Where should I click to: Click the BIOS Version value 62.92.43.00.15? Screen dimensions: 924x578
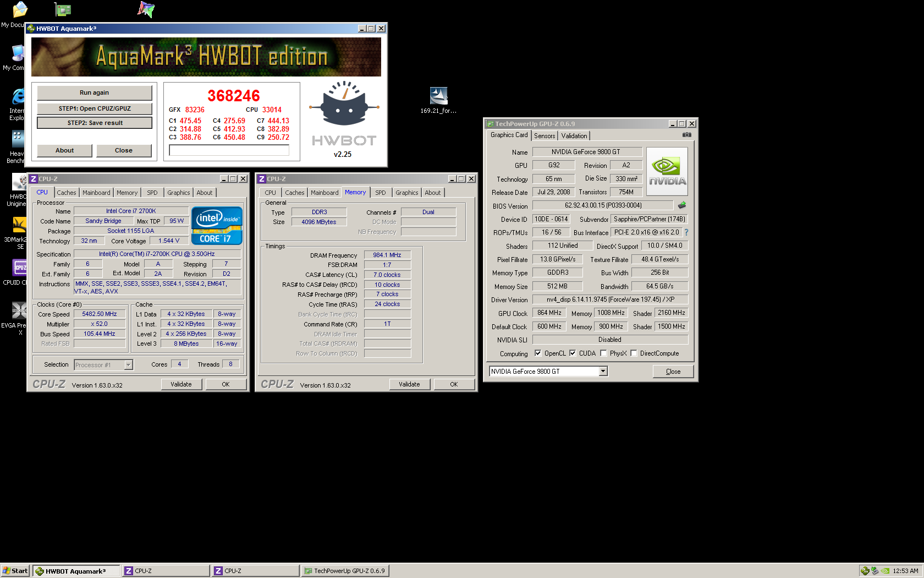pos(603,205)
